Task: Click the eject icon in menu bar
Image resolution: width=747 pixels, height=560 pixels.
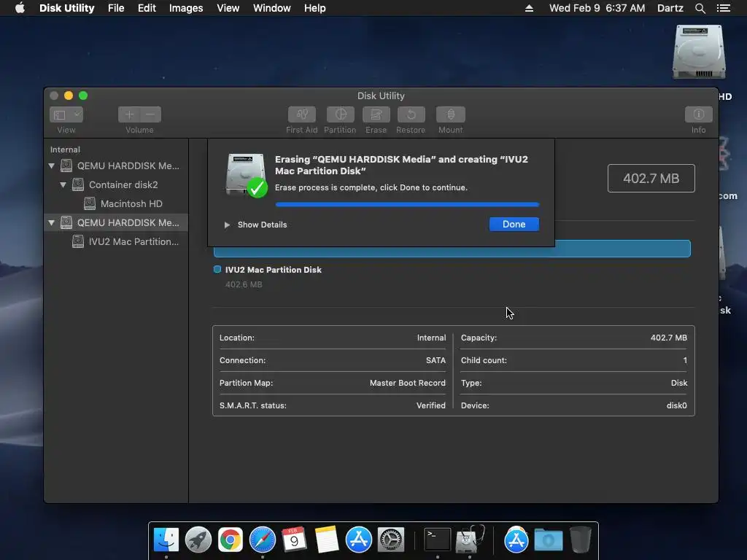Action: pyautogui.click(x=529, y=8)
